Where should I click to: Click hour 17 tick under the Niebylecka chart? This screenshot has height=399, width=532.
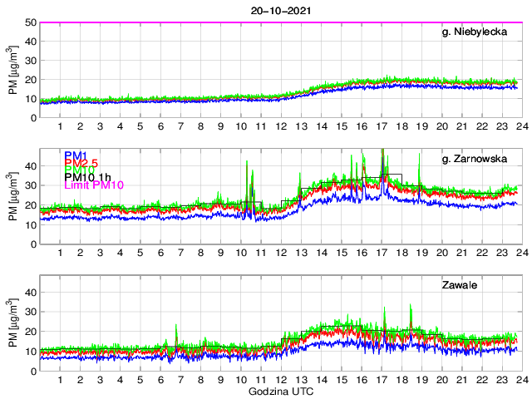pyautogui.click(x=380, y=126)
